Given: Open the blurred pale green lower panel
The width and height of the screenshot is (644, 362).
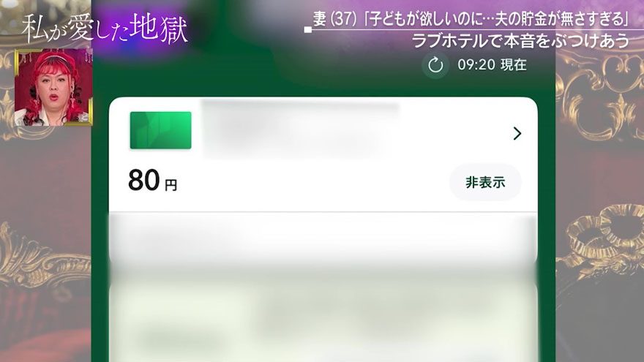Looking at the screenshot, I should click(x=323, y=320).
